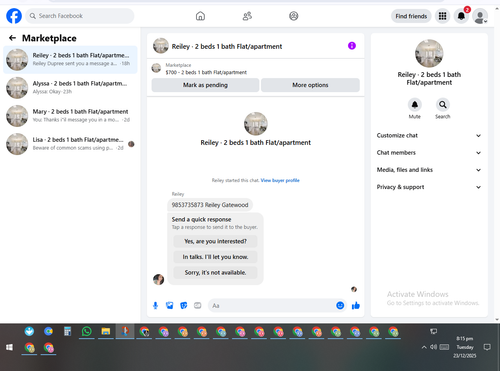Open the notifications bell with badge

coord(461,16)
